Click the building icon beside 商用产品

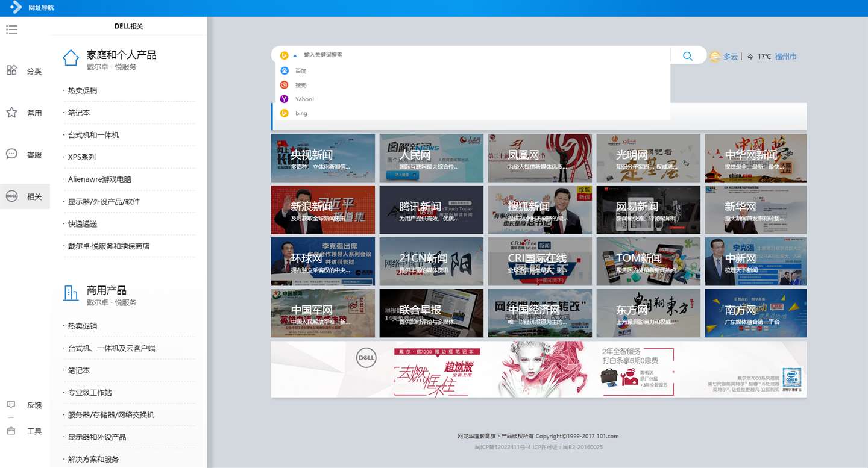click(71, 293)
